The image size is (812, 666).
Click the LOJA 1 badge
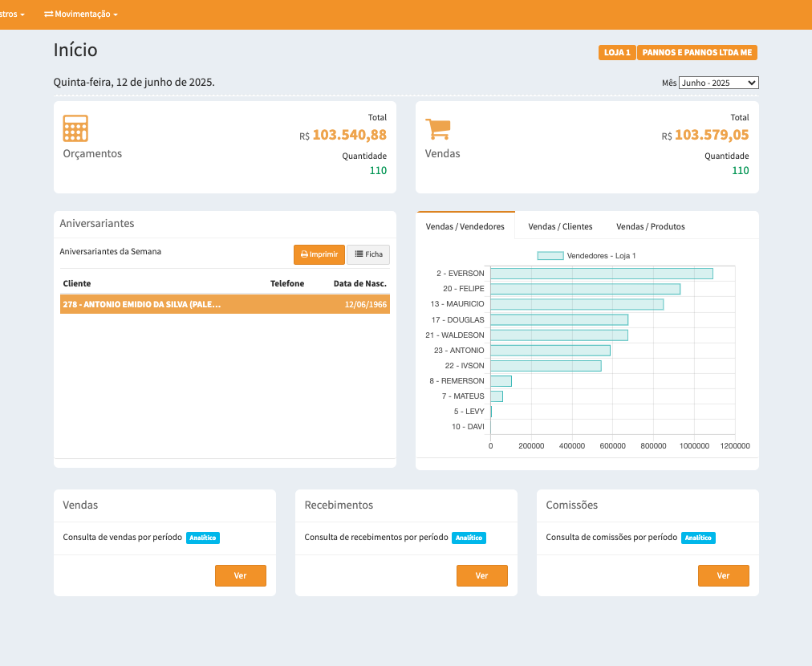tap(617, 52)
